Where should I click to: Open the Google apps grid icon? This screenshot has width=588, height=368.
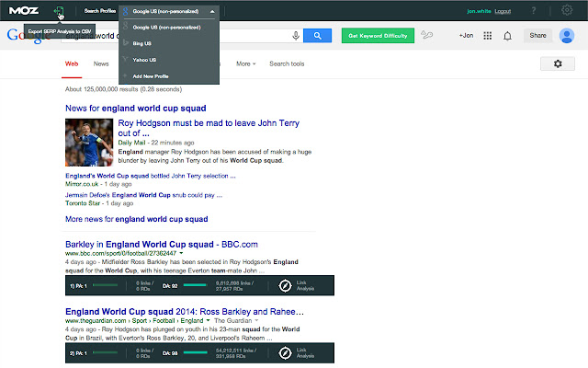tap(487, 36)
